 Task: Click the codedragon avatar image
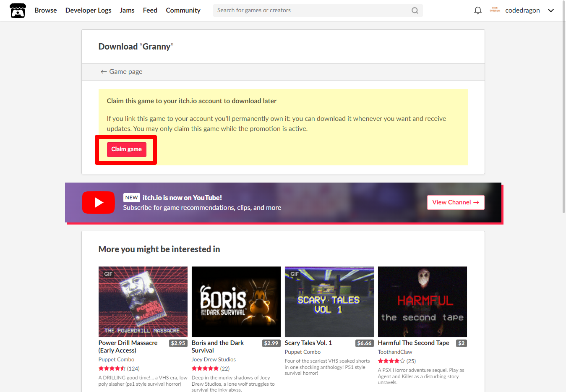495,10
